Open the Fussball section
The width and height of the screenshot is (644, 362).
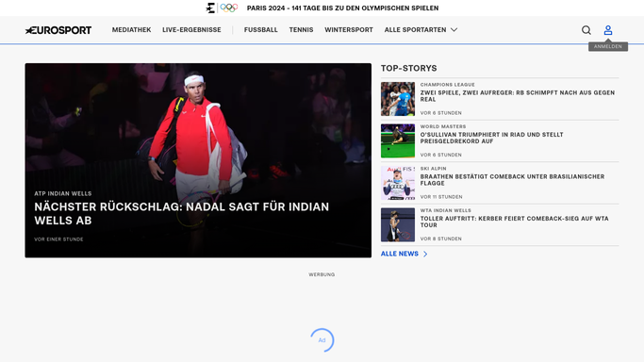[261, 29]
